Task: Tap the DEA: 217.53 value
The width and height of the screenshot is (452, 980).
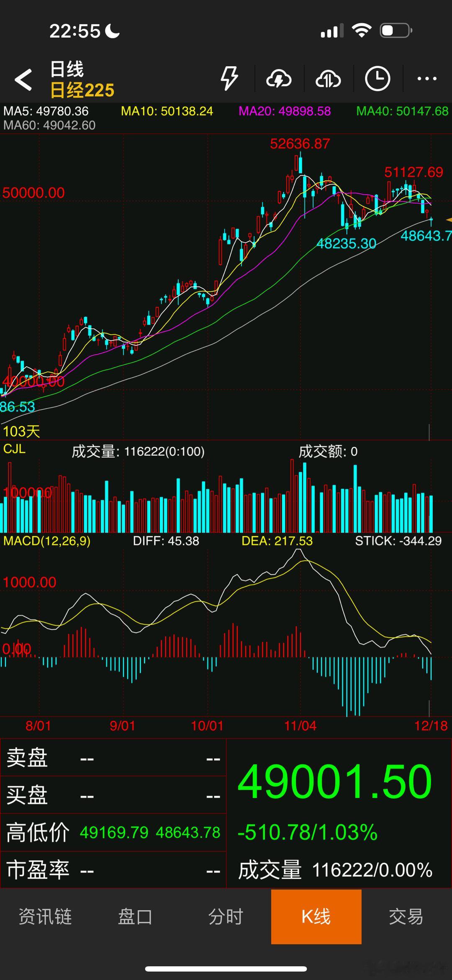Action: pyautogui.click(x=277, y=541)
